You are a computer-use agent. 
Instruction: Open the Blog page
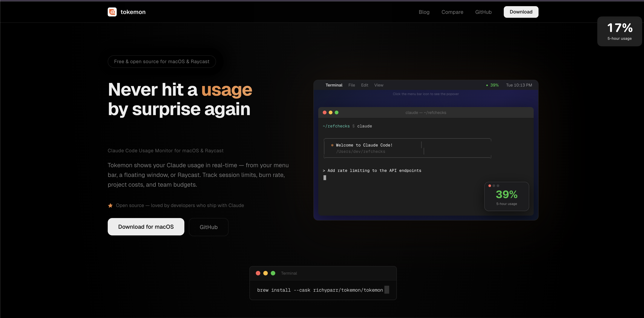(x=424, y=12)
